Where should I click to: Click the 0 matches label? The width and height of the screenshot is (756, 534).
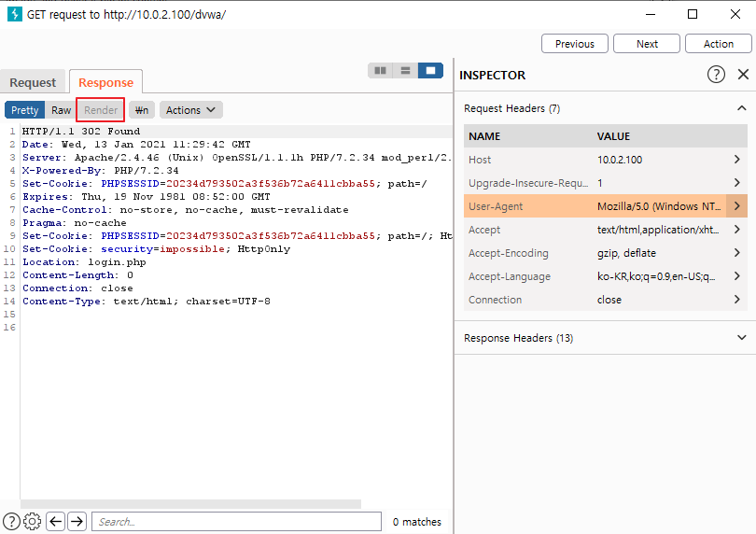[x=416, y=522]
